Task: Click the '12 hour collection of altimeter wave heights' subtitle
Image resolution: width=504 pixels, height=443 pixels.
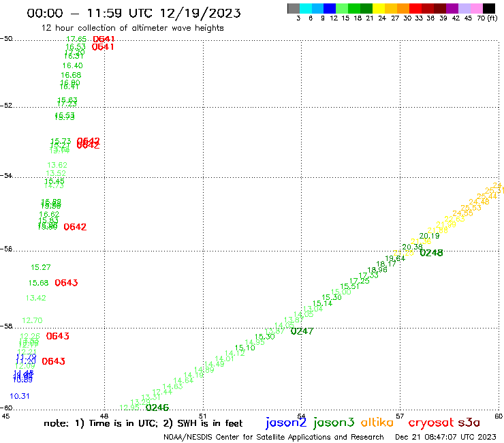Action: [132, 28]
